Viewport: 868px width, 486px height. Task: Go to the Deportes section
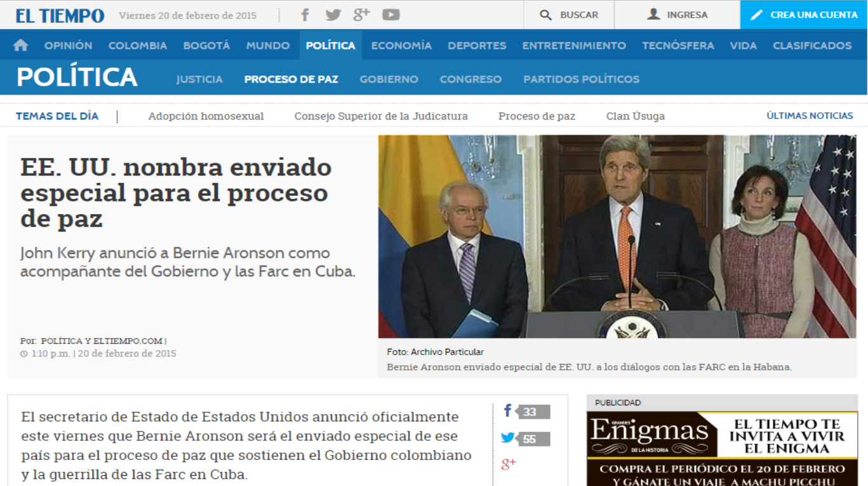477,46
